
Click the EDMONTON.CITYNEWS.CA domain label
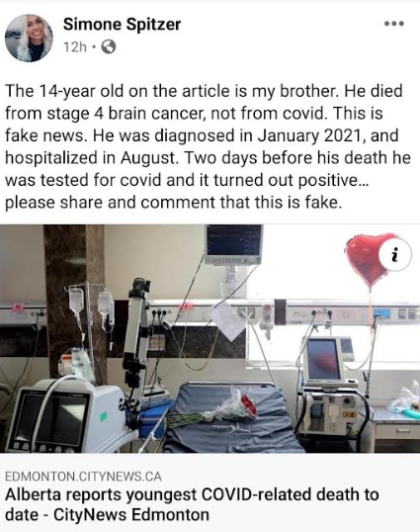click(x=83, y=477)
